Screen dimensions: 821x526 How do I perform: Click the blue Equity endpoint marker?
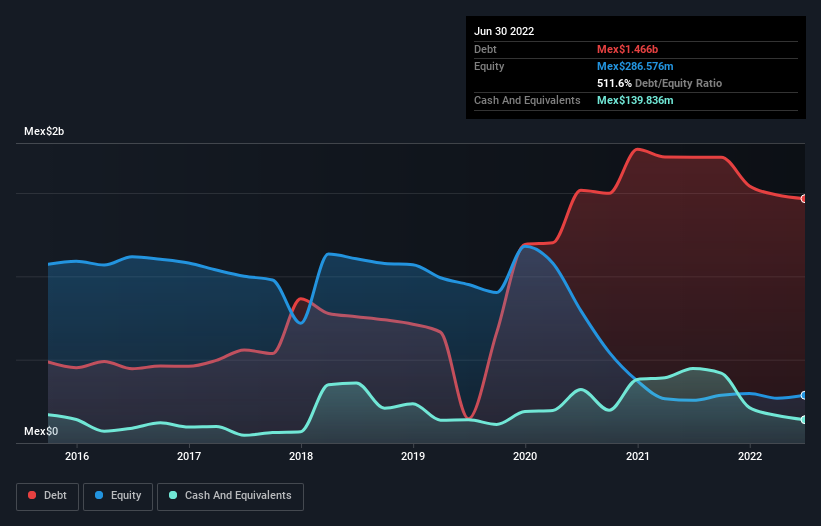point(804,395)
